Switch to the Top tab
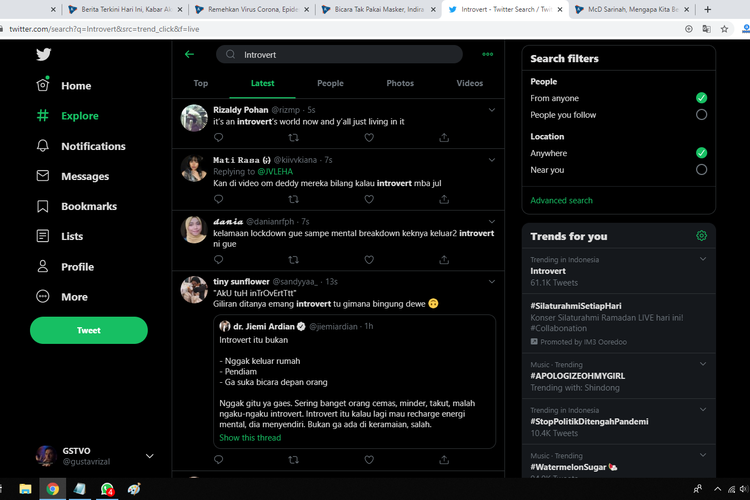 point(201,83)
